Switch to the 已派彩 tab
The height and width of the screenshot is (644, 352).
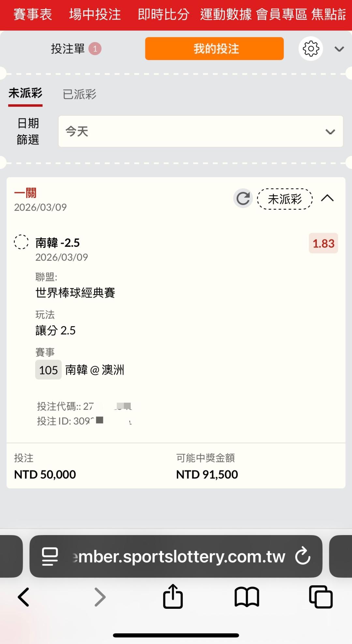[80, 94]
